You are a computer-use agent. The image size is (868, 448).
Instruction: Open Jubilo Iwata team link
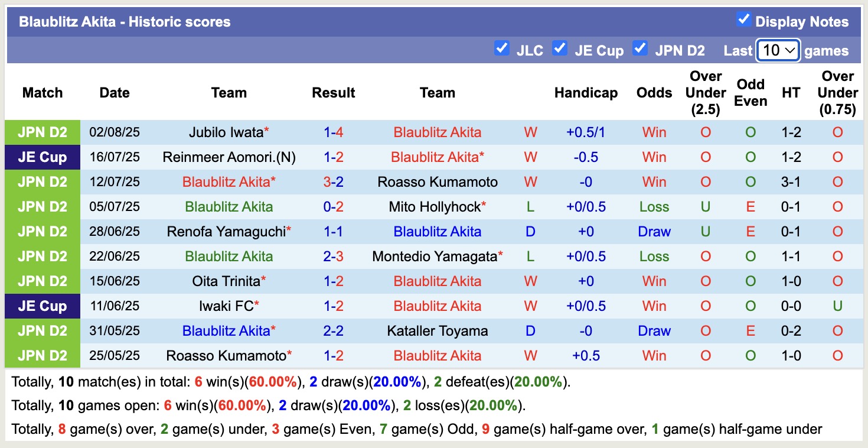(226, 132)
